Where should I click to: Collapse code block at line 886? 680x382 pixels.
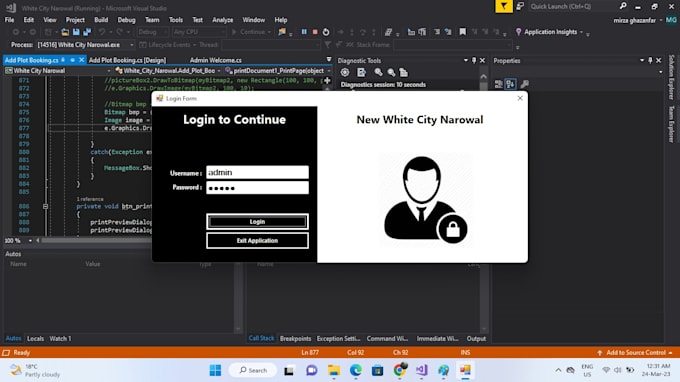pyautogui.click(x=46, y=206)
